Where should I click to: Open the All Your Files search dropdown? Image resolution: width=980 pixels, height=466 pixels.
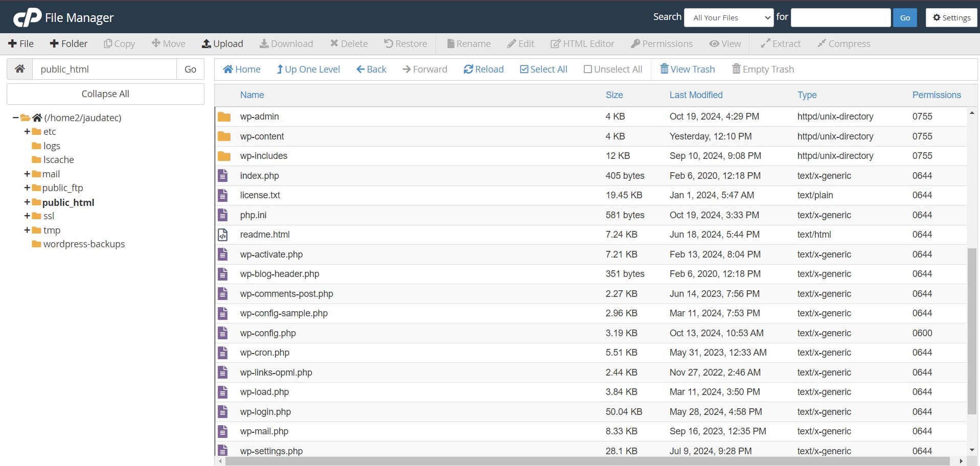click(x=728, y=17)
